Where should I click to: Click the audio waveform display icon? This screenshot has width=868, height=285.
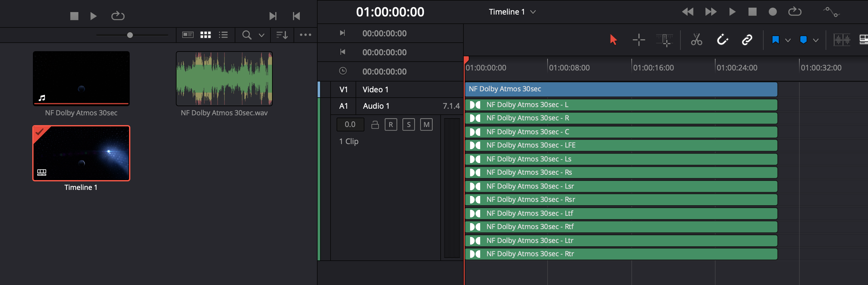pyautogui.click(x=842, y=40)
